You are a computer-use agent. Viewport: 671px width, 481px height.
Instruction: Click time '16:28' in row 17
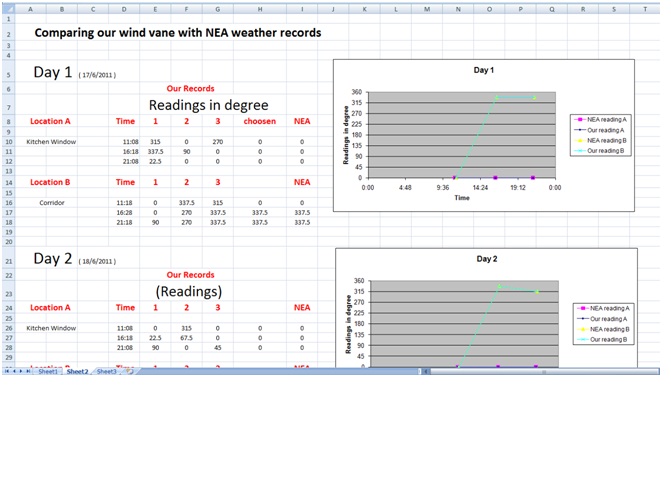pyautogui.click(x=125, y=213)
